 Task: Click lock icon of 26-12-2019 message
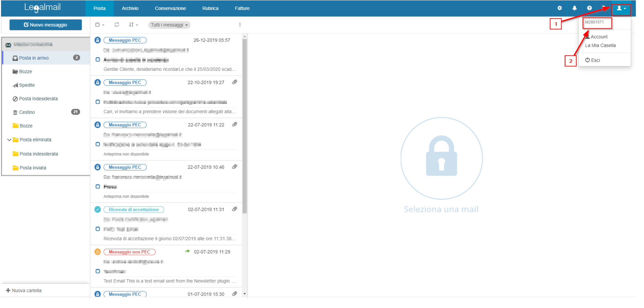(97, 40)
